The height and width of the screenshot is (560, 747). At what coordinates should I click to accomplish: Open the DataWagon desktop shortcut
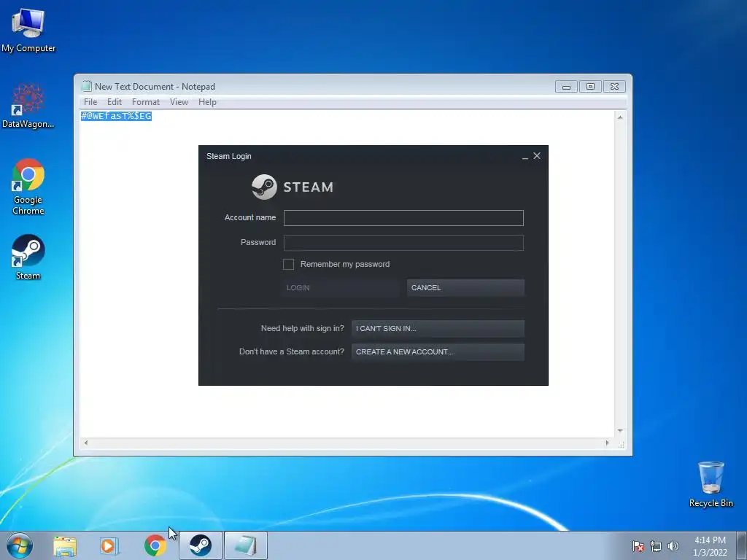pos(28,106)
